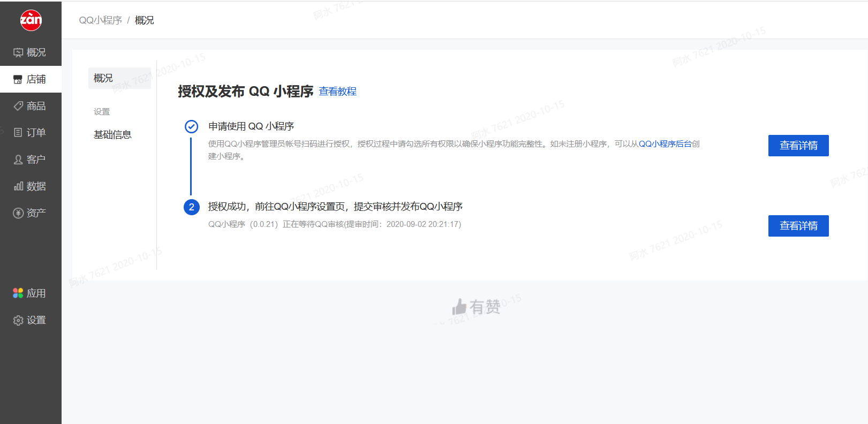Click the 申请使用 QQ 小程序 step title
This screenshot has height=424, width=868.
[251, 126]
